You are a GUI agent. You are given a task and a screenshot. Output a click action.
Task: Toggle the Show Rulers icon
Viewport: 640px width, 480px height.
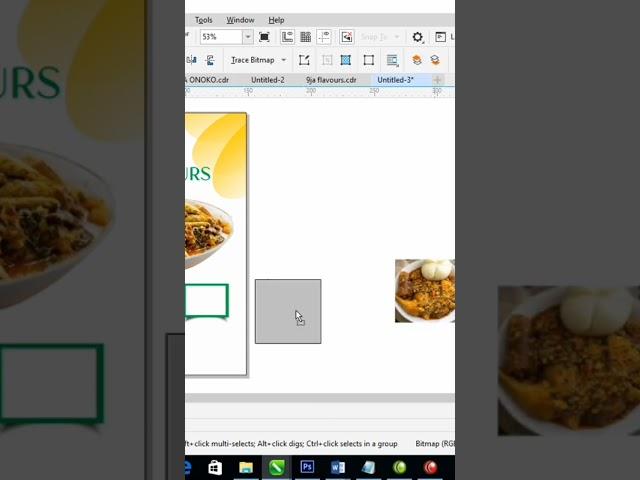pyautogui.click(x=287, y=37)
